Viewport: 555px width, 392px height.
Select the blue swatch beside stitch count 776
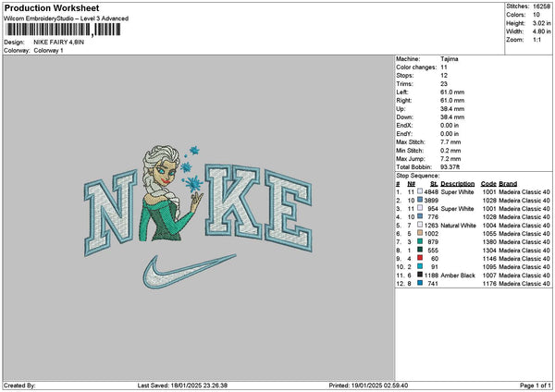420,217
